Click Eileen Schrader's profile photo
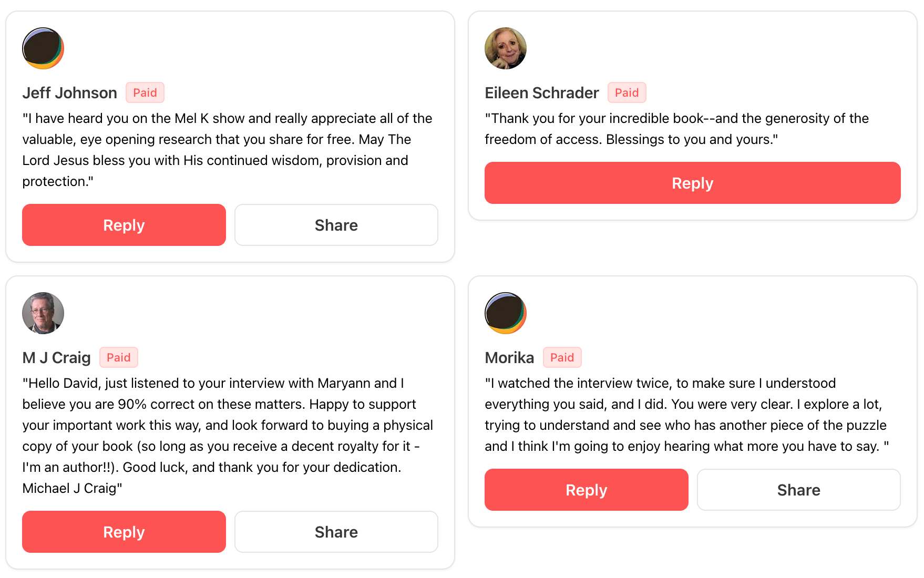 coord(506,48)
